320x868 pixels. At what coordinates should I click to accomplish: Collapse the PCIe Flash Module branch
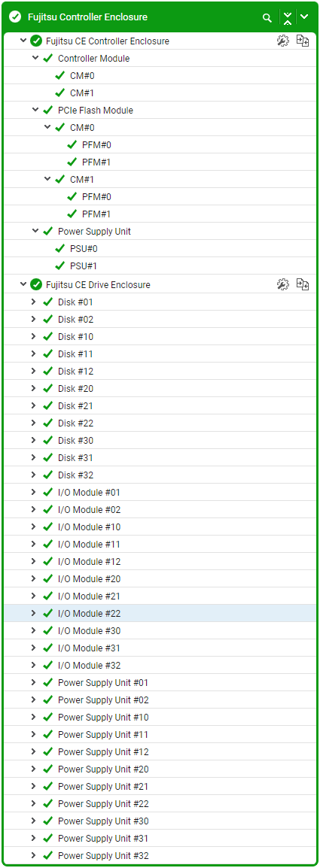pyautogui.click(x=35, y=110)
